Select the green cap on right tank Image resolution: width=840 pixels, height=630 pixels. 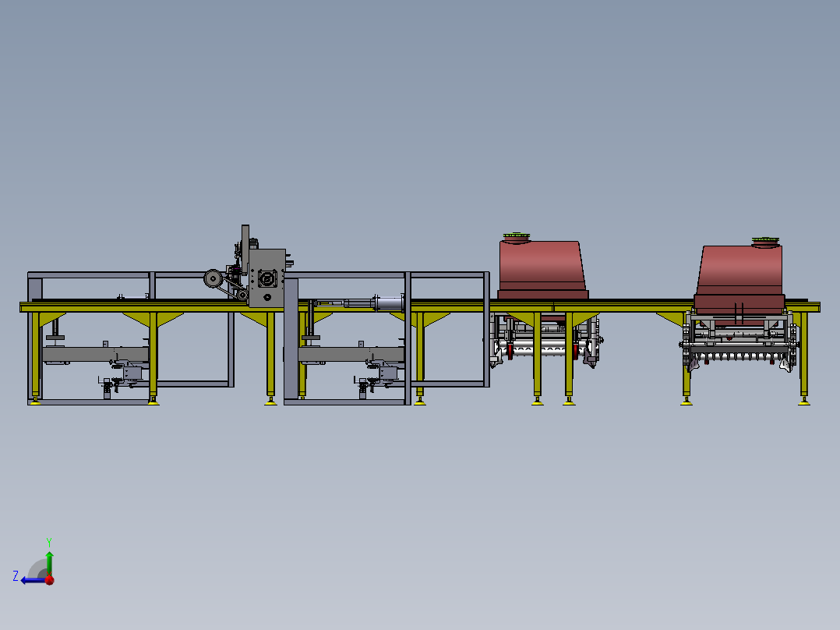click(x=765, y=240)
